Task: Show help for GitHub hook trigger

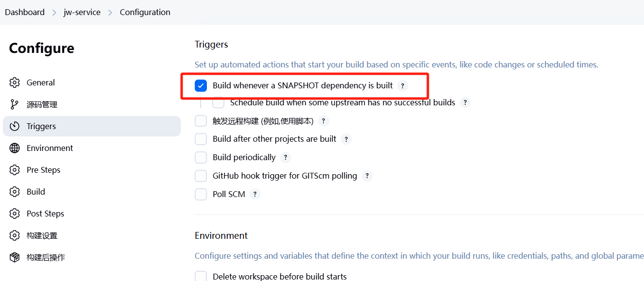Action: 367,176
